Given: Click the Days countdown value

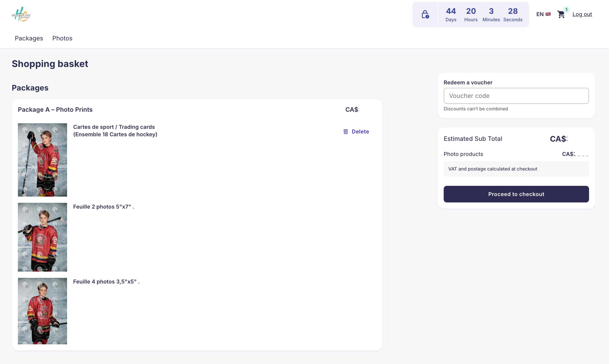Looking at the screenshot, I should pos(451,11).
